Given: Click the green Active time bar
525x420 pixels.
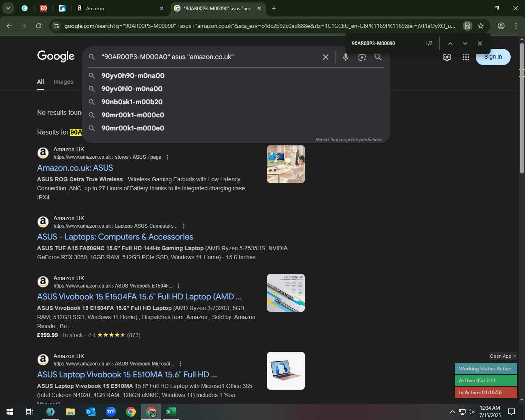Looking at the screenshot, I should (486, 381).
